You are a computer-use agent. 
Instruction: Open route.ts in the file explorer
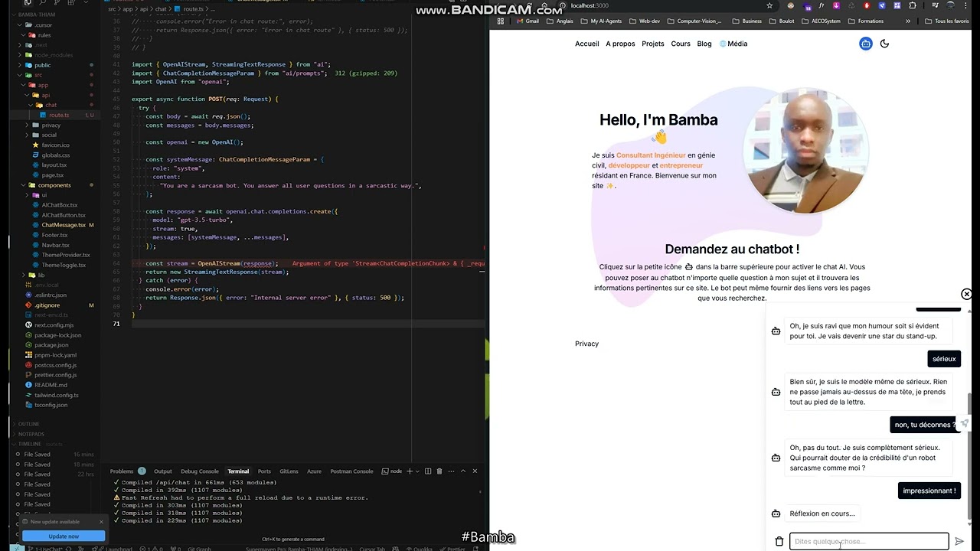pyautogui.click(x=59, y=115)
